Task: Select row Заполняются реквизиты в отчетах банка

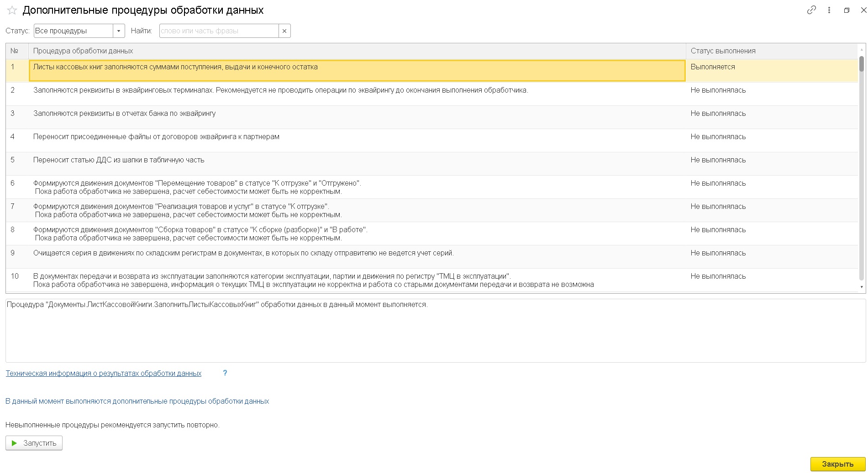Action: [357, 117]
